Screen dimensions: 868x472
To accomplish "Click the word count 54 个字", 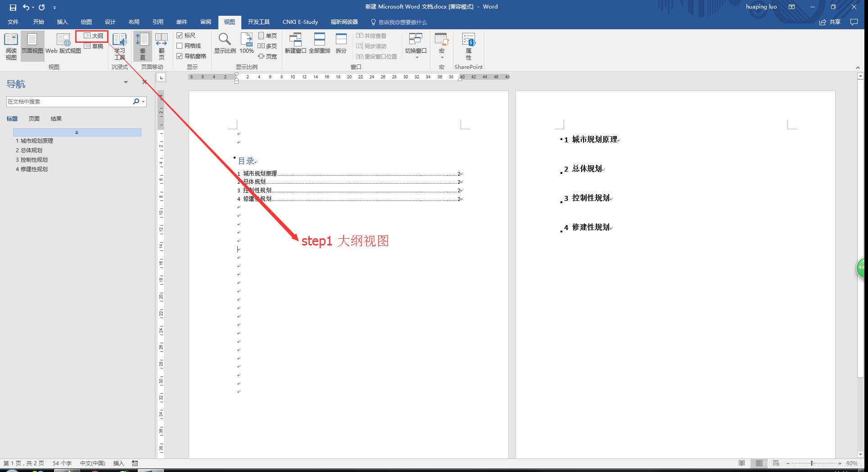I will point(62,463).
